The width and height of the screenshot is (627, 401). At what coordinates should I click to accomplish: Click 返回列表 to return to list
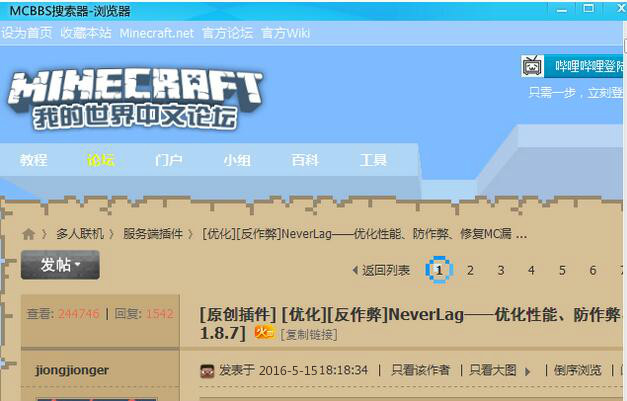[x=381, y=271]
